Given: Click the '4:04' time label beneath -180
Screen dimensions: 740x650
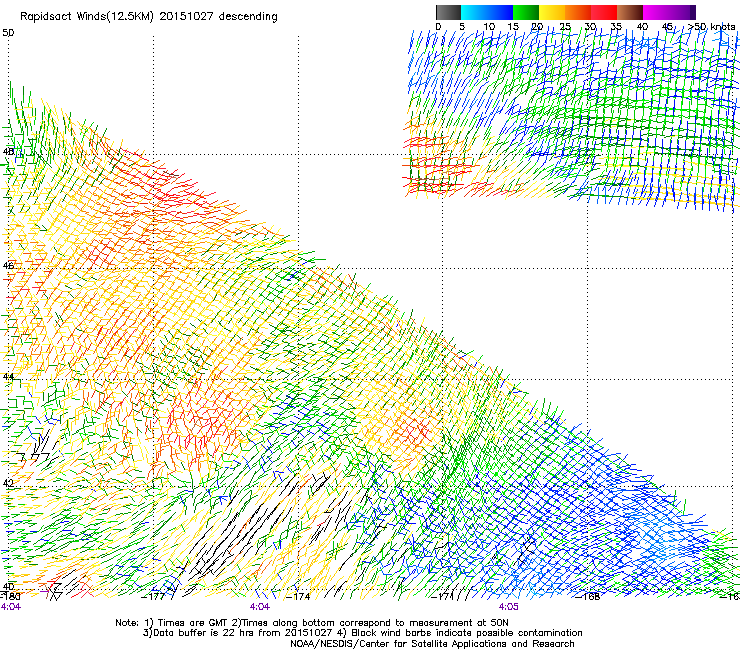Looking at the screenshot, I should (x=11, y=607).
